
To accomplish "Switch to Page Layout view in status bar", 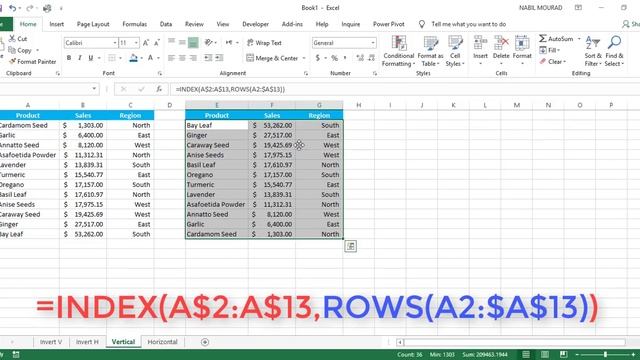I will point(544,354).
